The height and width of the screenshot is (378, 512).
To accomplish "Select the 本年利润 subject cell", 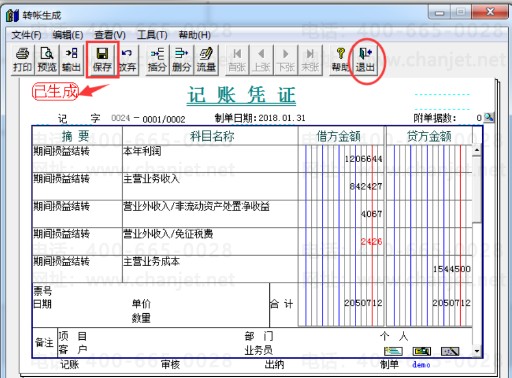I will pos(210,159).
